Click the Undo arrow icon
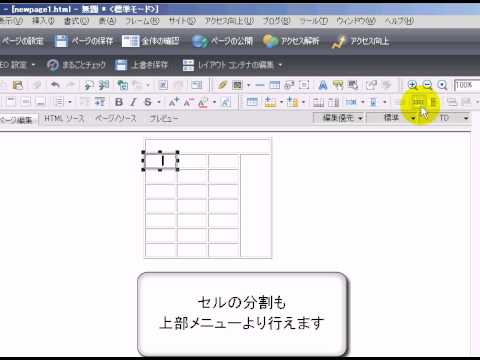Screen dimensions: 480x360 pyautogui.click(x=55, y=85)
